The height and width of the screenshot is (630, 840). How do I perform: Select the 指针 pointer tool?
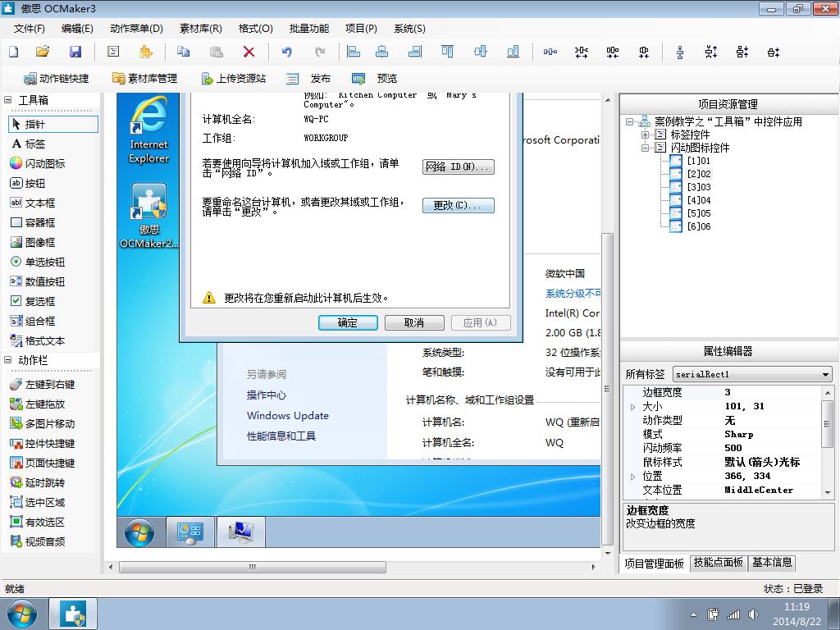(x=53, y=125)
